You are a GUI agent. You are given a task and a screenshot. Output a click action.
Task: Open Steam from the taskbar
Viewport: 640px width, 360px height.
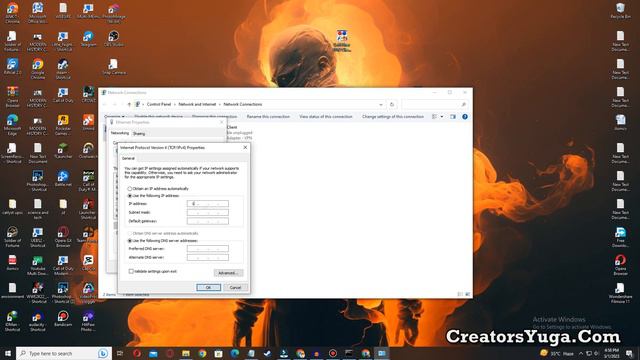(x=267, y=353)
